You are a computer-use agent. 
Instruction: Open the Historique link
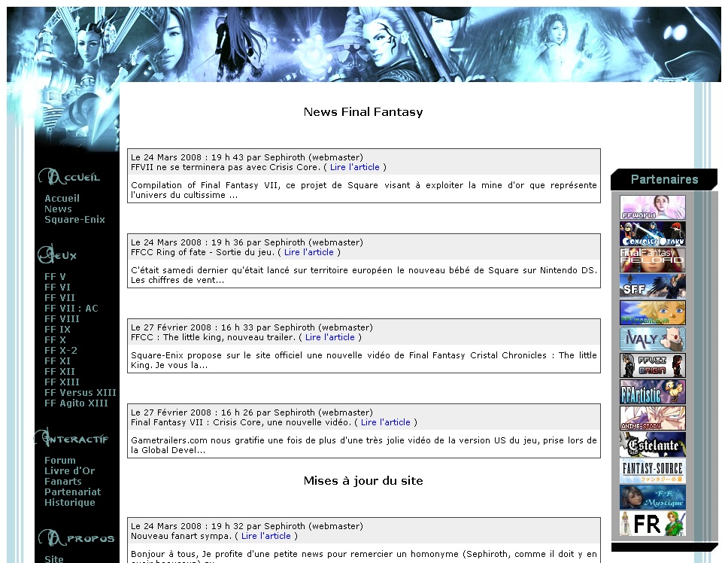(x=70, y=503)
